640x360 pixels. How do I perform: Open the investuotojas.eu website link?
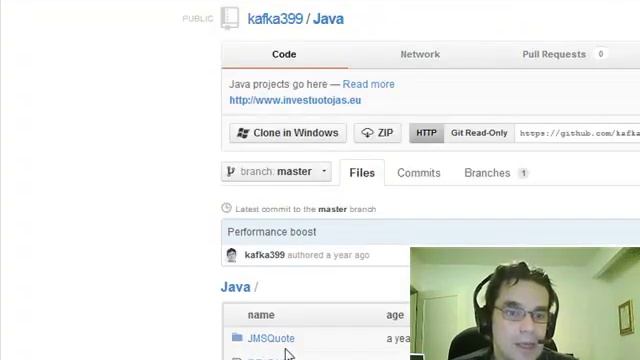[295, 100]
